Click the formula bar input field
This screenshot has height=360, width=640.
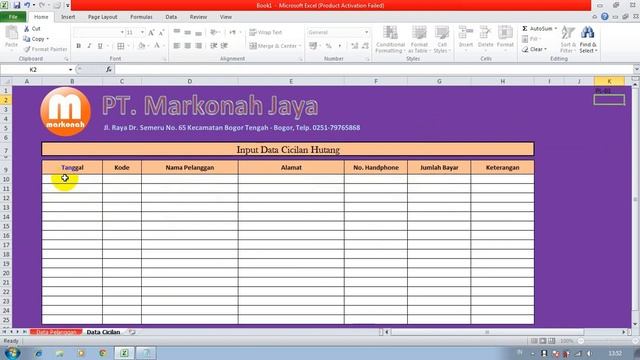point(373,69)
